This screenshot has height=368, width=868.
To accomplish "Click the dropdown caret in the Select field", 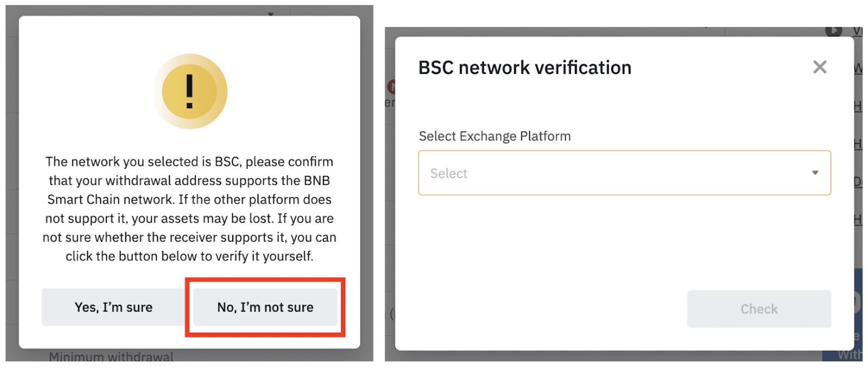I will (815, 173).
